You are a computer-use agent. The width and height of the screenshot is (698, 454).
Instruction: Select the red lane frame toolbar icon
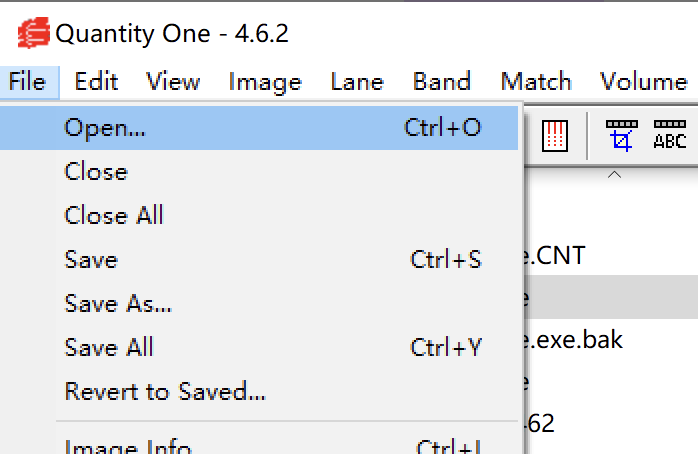coord(555,136)
